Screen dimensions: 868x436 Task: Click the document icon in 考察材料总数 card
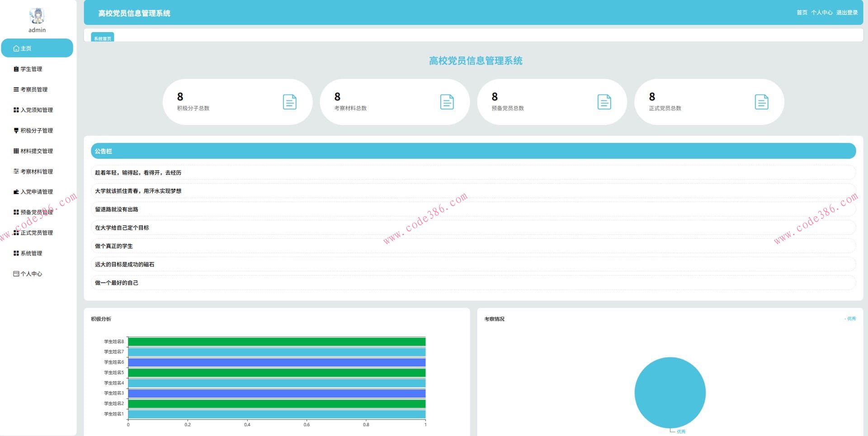[x=447, y=102]
